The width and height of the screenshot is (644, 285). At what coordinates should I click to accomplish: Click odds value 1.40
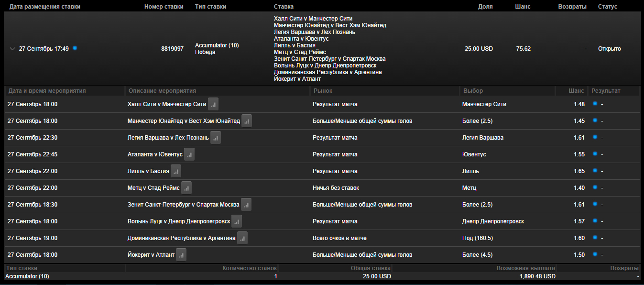click(x=579, y=188)
